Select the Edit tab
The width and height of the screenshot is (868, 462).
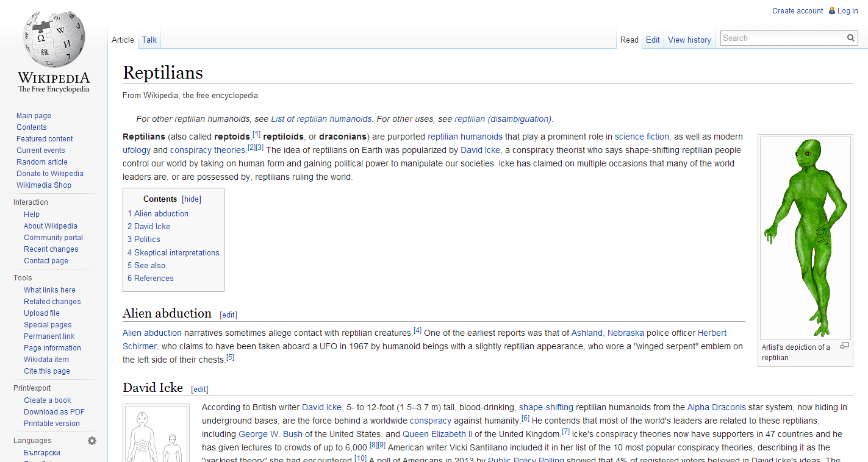(653, 40)
